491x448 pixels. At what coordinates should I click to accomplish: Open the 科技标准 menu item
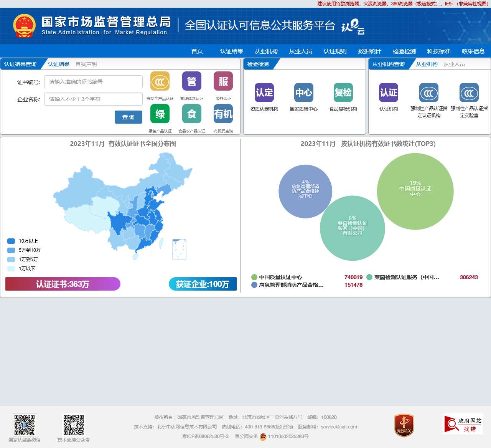point(439,51)
